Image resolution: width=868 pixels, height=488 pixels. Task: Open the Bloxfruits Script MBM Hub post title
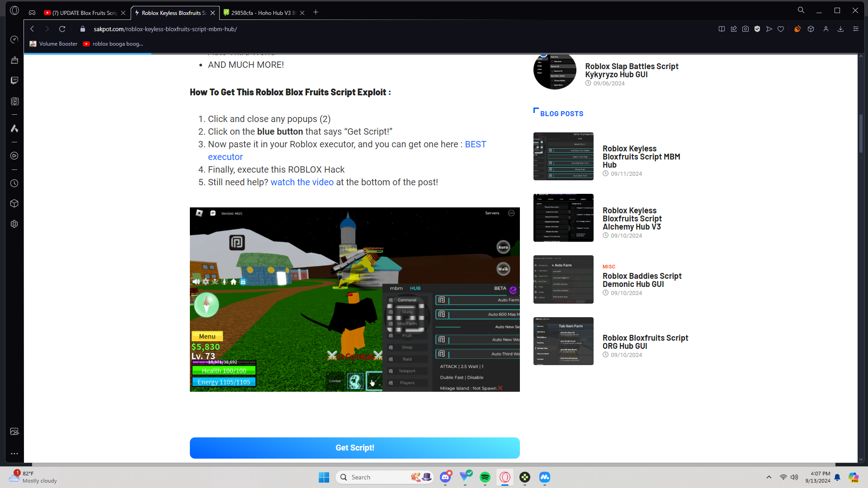click(x=641, y=157)
